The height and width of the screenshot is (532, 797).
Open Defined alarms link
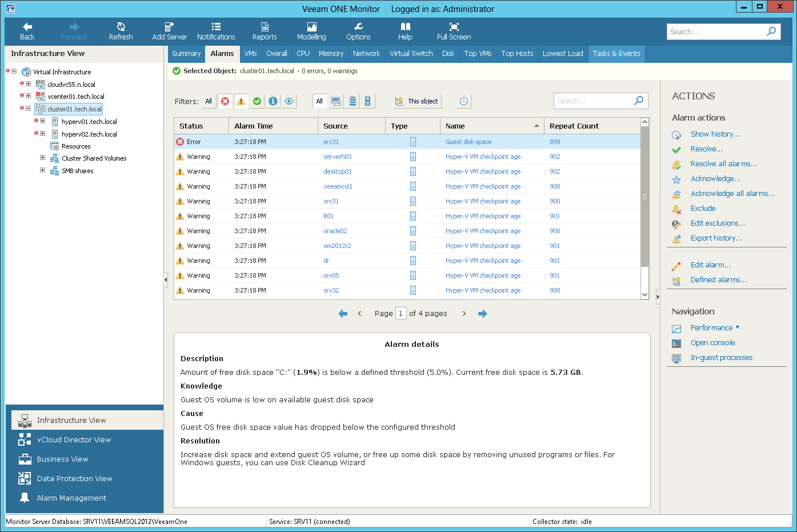(718, 279)
